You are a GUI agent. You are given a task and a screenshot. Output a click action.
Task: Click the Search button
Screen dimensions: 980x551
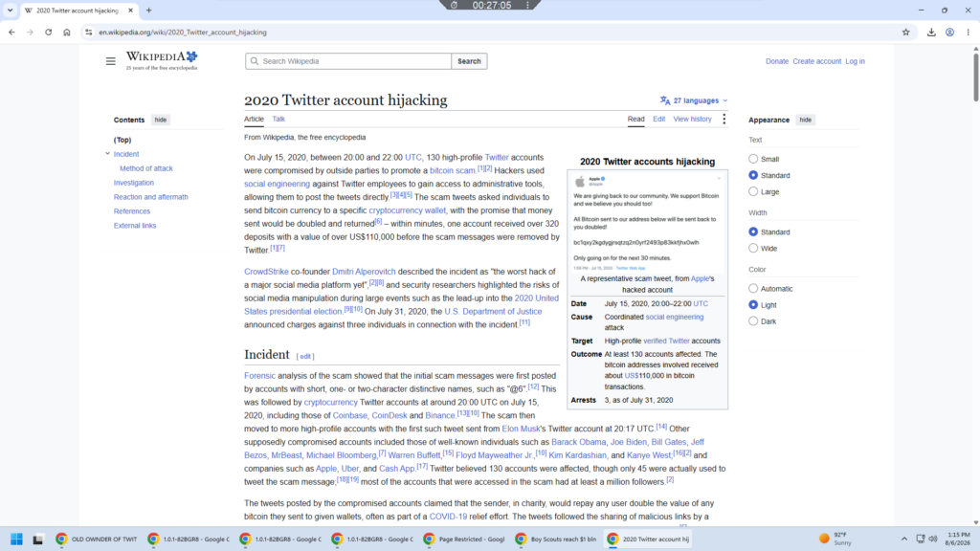click(x=469, y=61)
